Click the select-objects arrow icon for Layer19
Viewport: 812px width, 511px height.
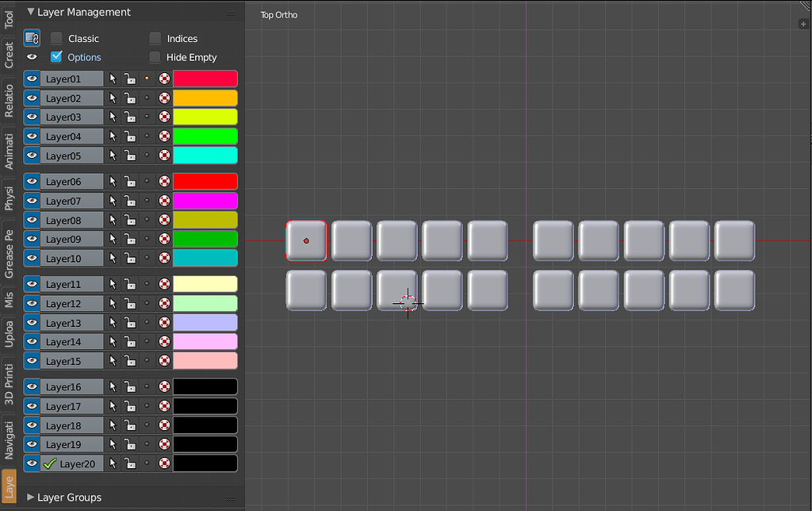click(113, 444)
